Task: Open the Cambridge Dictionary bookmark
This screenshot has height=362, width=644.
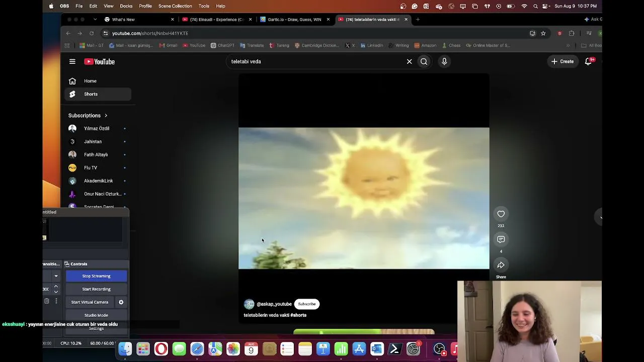Action: tap(316, 45)
